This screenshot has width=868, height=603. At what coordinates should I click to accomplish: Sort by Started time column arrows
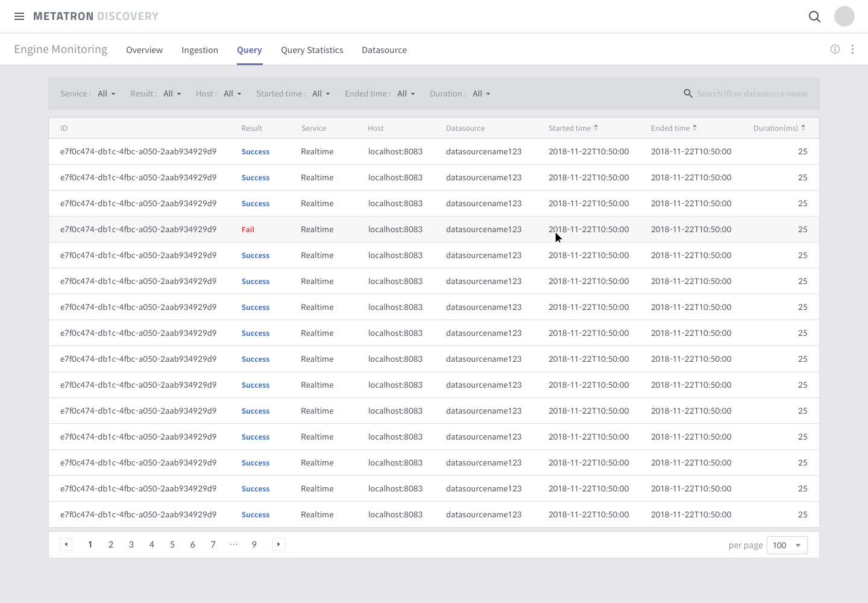(596, 128)
